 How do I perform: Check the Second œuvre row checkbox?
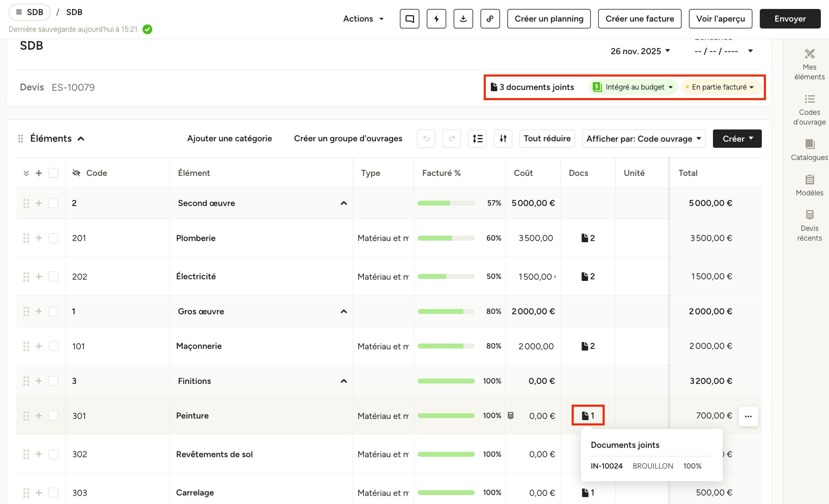click(x=53, y=203)
